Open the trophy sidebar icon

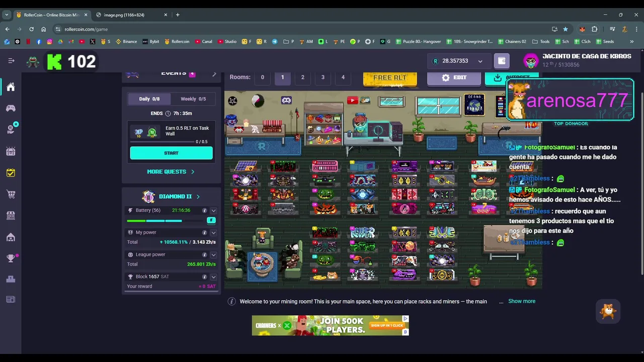[11, 258]
